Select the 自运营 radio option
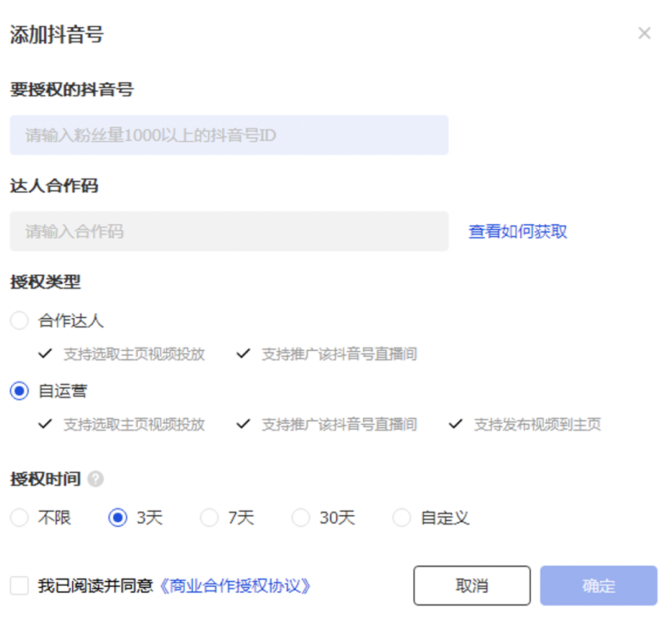The height and width of the screenshot is (620, 672). click(19, 391)
